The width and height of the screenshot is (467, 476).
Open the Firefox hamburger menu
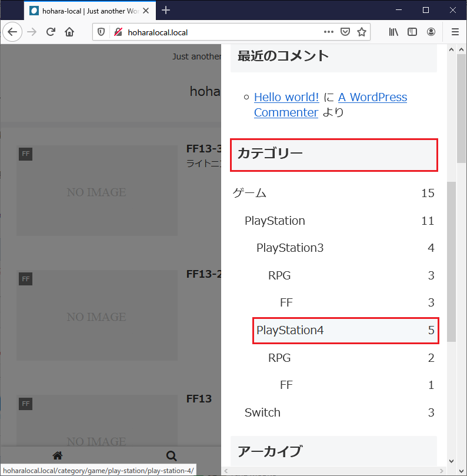tap(455, 32)
